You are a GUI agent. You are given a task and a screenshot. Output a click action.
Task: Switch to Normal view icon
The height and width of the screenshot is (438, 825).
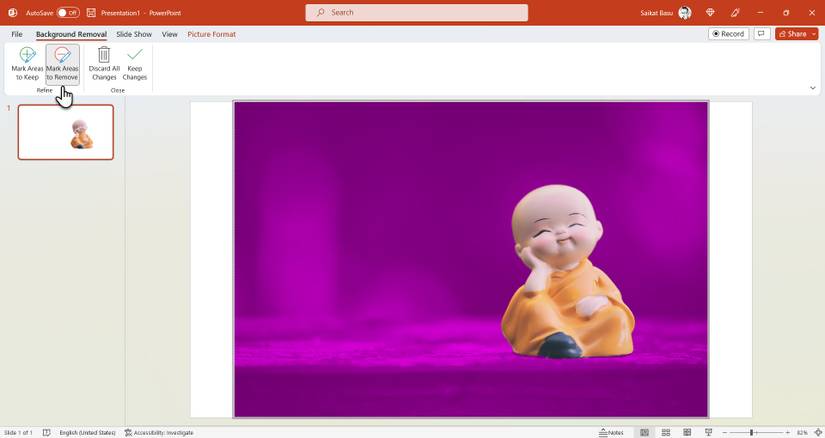[645, 433]
